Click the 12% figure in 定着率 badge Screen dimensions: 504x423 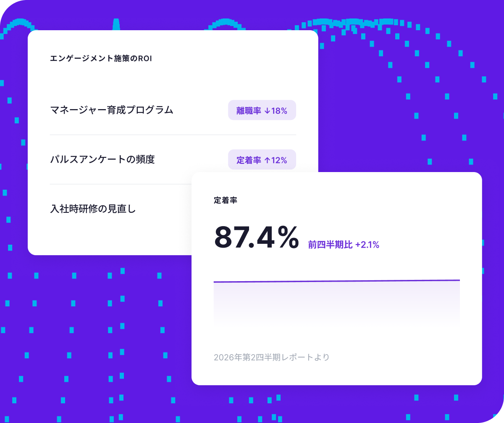coord(279,160)
